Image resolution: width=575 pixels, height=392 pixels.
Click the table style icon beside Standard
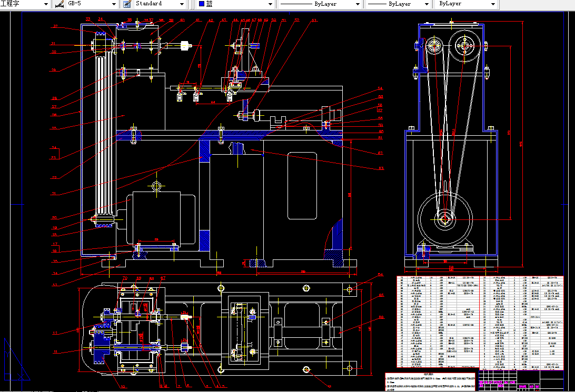(x=127, y=4)
